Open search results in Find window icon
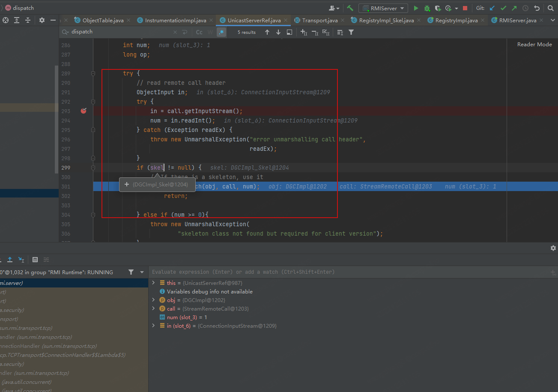The height and width of the screenshot is (392, 558). (x=340, y=32)
